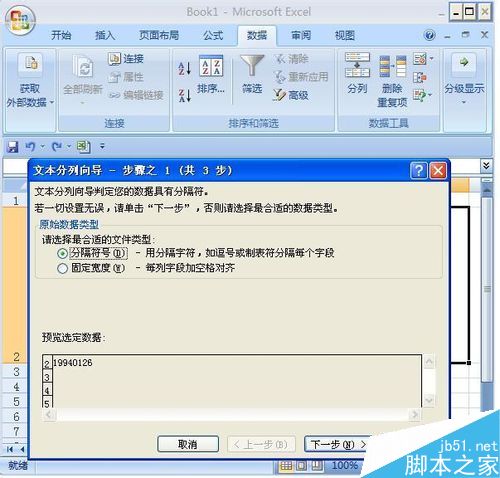The width and height of the screenshot is (500, 478).
Task: Go to first sheet tab arrow
Action: (x=10, y=449)
